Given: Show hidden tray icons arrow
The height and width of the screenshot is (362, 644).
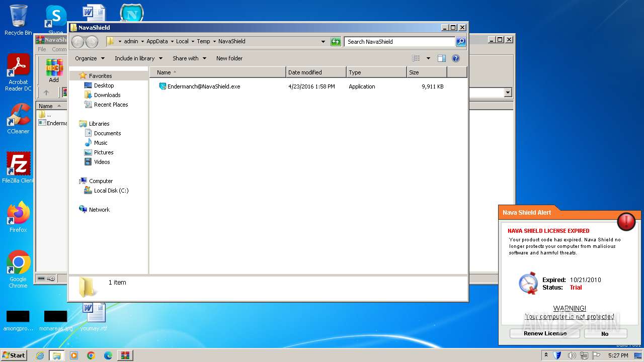Looking at the screenshot, I should [x=546, y=355].
